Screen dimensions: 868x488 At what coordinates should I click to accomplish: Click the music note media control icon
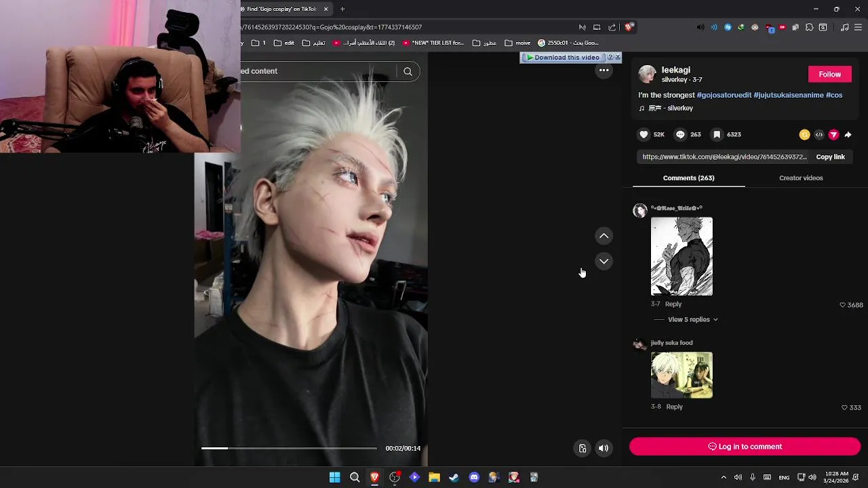[844, 27]
